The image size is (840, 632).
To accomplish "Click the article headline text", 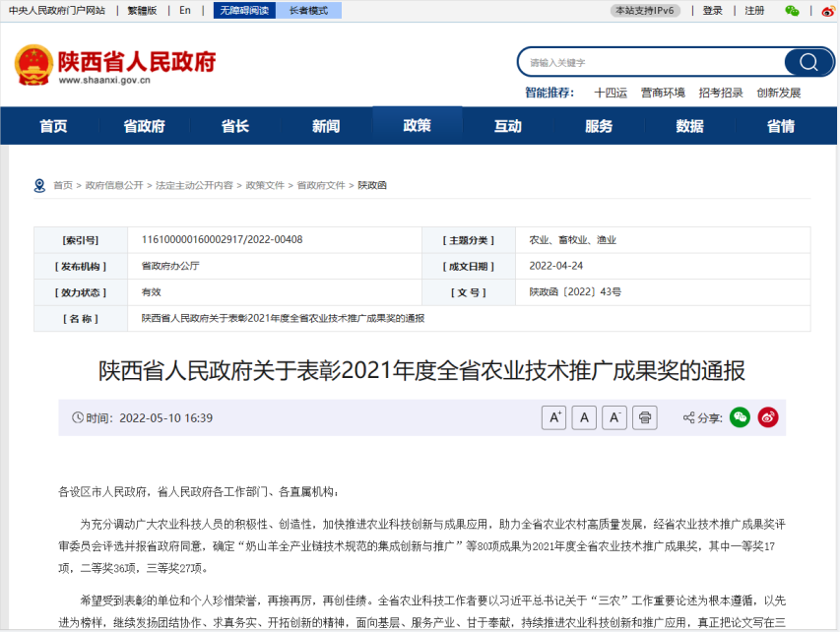I will coord(421,370).
